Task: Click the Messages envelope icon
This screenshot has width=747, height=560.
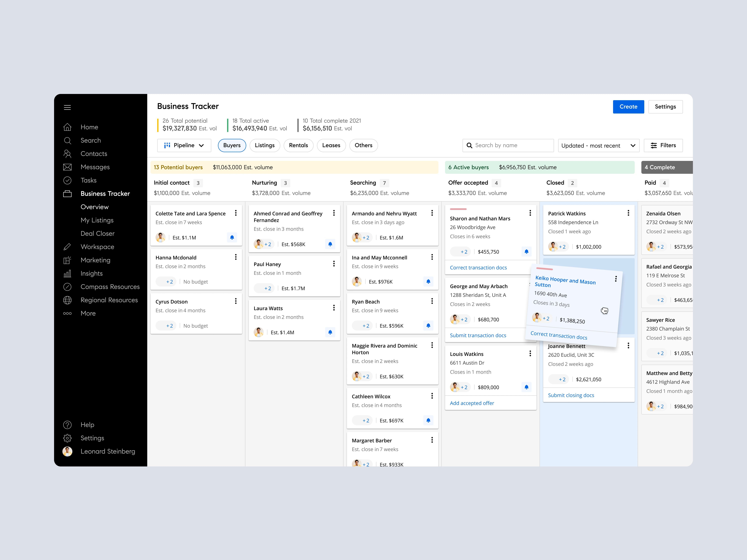Action: (x=67, y=167)
